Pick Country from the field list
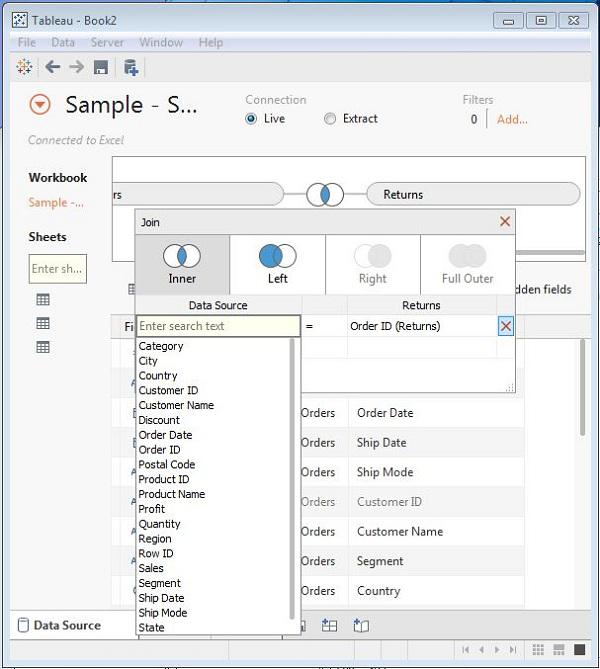 click(x=158, y=376)
